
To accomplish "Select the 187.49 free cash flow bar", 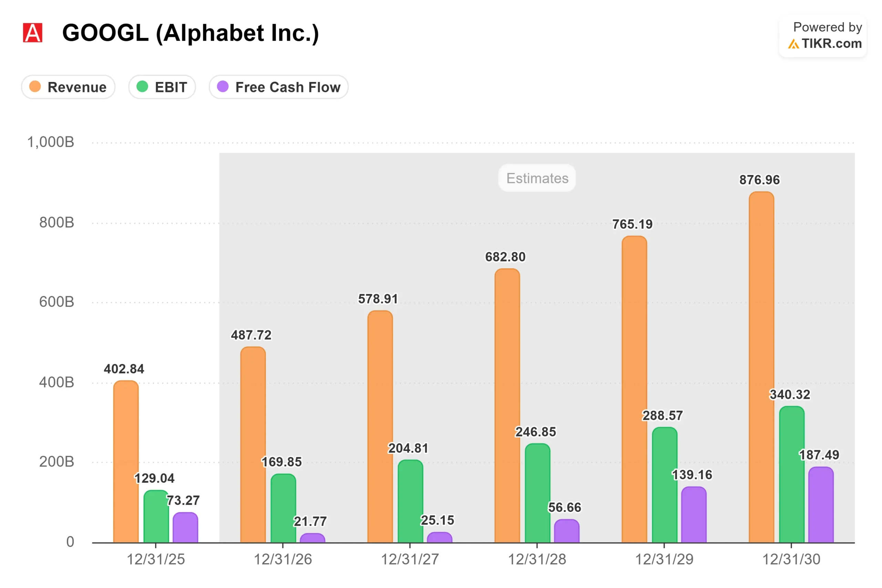I will pyautogui.click(x=821, y=505).
